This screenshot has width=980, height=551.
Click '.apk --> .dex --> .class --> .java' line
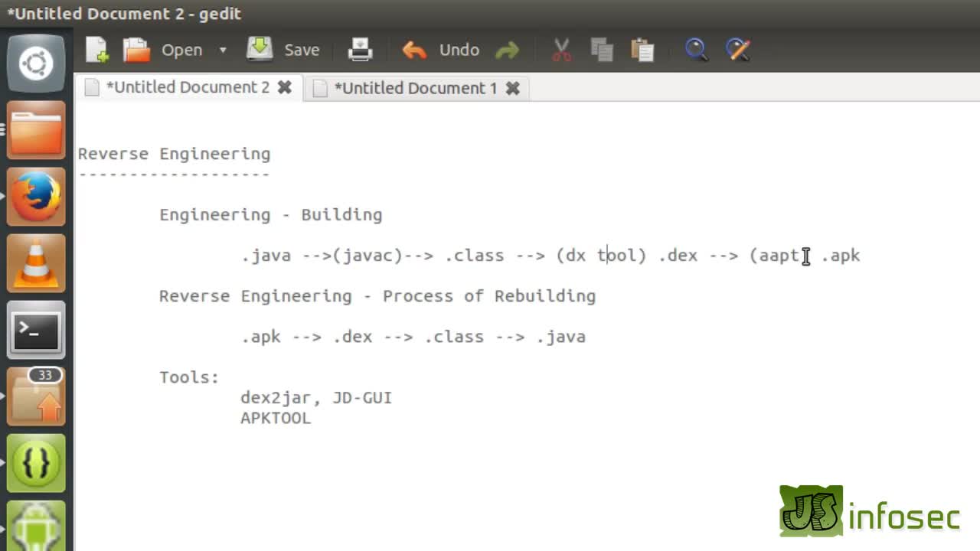click(413, 337)
